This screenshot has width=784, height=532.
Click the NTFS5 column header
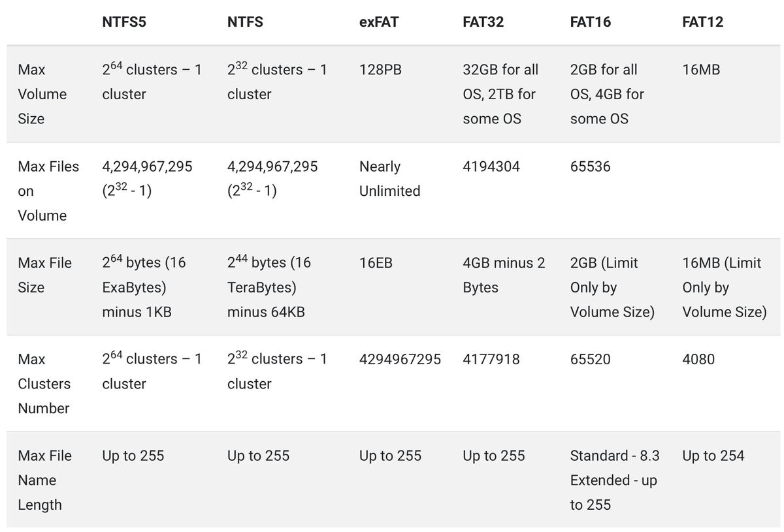(x=124, y=22)
